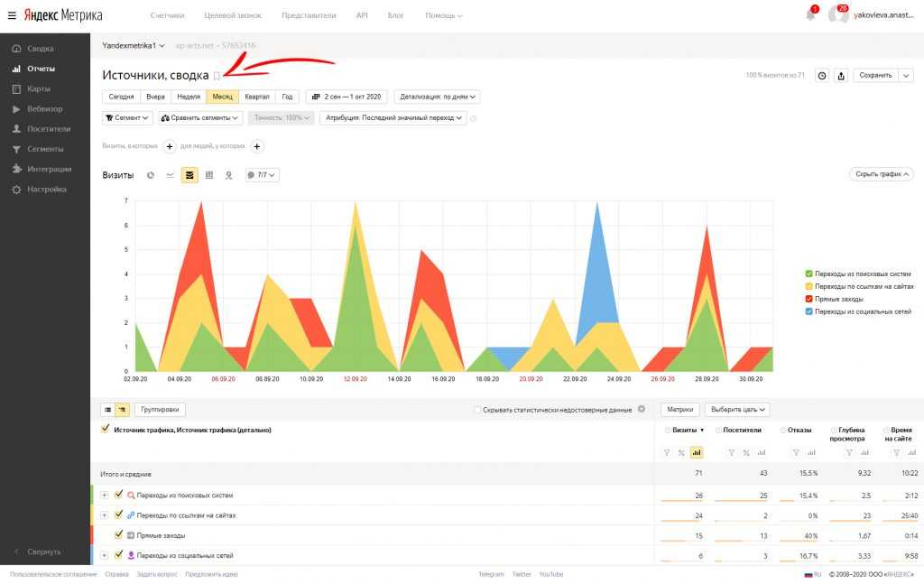Click the Группировки button
Viewport: 924px width, 584px height.
click(x=160, y=410)
